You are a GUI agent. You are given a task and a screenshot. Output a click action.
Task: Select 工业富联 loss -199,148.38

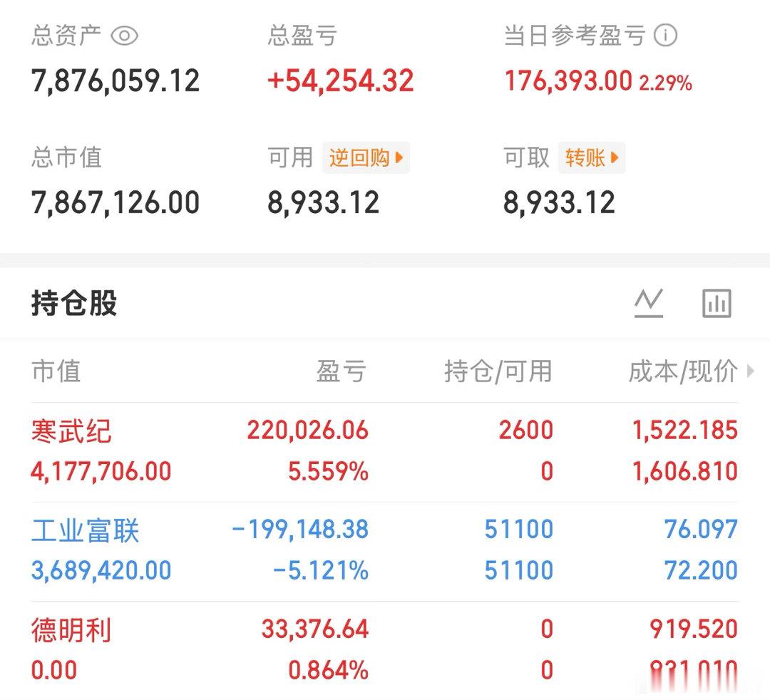click(x=300, y=530)
